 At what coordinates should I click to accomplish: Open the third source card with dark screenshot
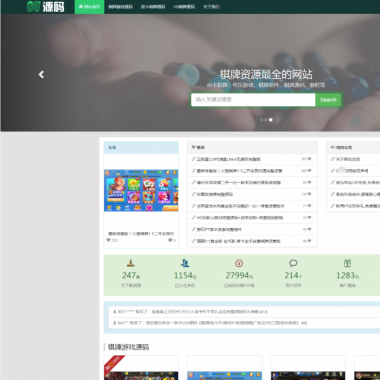point(308,368)
